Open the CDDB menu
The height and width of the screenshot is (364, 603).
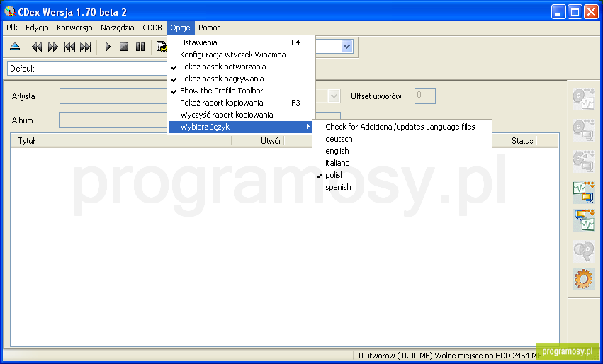[152, 28]
